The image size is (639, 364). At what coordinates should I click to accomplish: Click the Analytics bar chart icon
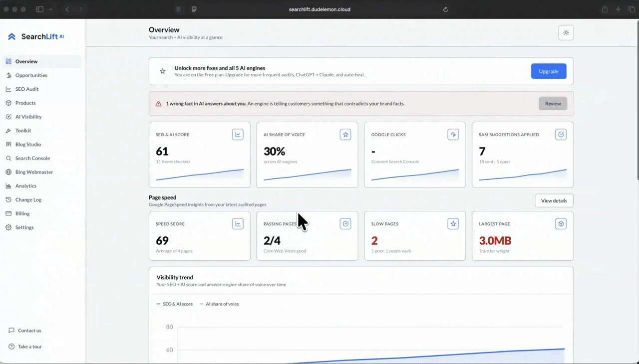[x=8, y=186]
